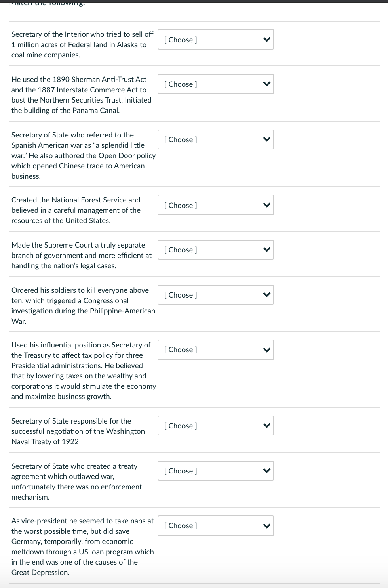
Task: Click chevron arrow beside Open Door policy question
Action: (267, 139)
